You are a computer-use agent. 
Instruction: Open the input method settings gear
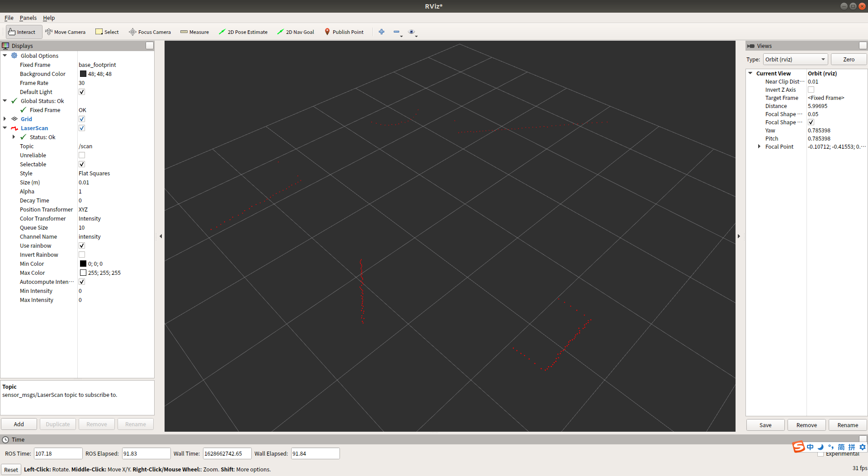coord(863,447)
